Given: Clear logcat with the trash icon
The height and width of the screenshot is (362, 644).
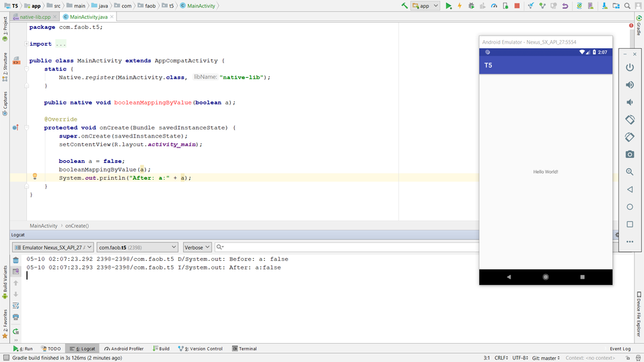Looking at the screenshot, I should point(15,260).
